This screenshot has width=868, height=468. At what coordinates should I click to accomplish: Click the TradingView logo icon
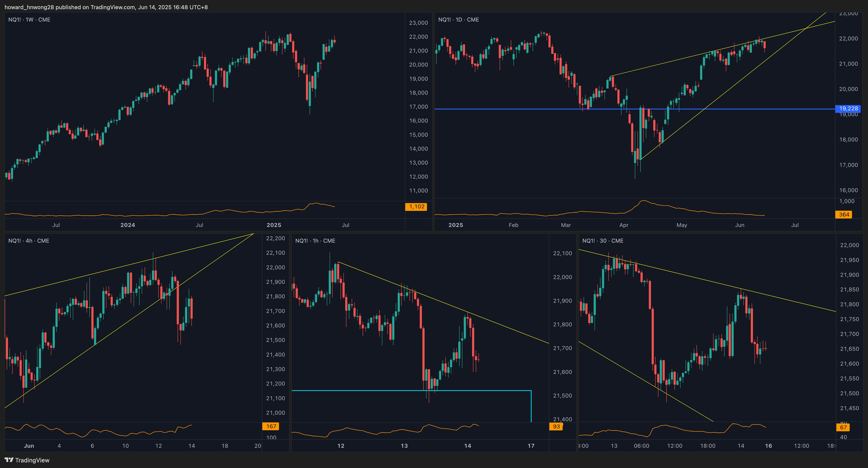(9, 460)
